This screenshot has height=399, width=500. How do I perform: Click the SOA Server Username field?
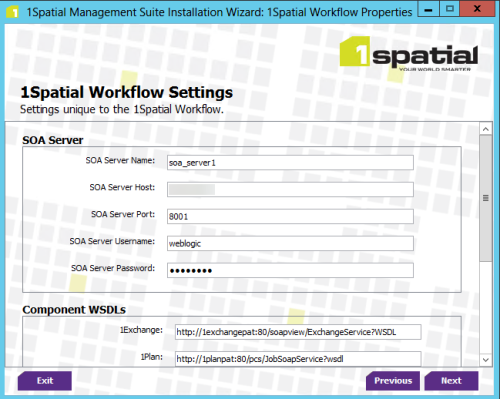click(290, 244)
